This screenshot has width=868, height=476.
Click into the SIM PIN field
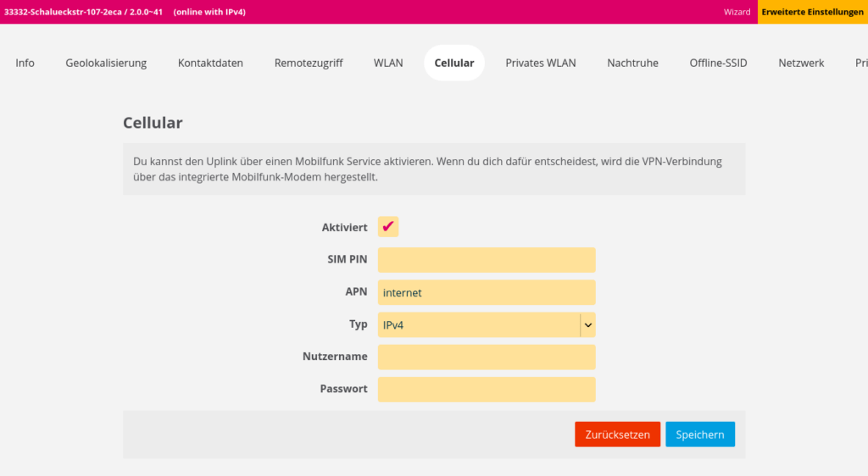click(487, 260)
